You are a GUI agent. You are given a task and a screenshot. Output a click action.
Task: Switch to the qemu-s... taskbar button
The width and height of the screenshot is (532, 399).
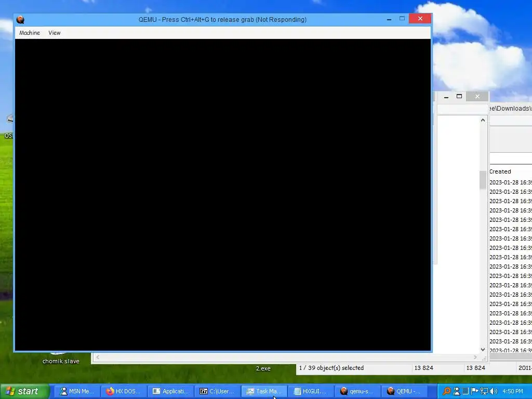pos(357,391)
